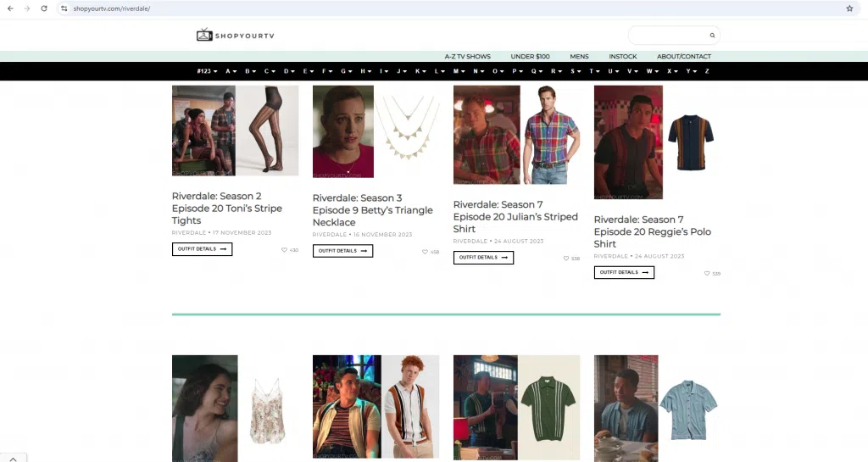This screenshot has height=462, width=868.
Task: Open Outfit Details for Betty's Triangle Necklace
Action: (342, 251)
